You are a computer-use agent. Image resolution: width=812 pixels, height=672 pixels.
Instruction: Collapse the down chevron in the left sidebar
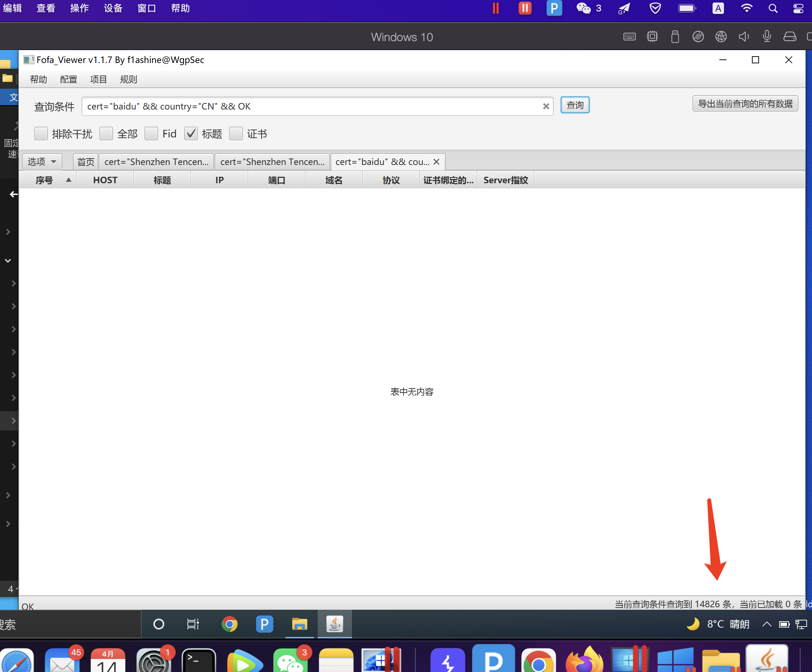(x=8, y=261)
